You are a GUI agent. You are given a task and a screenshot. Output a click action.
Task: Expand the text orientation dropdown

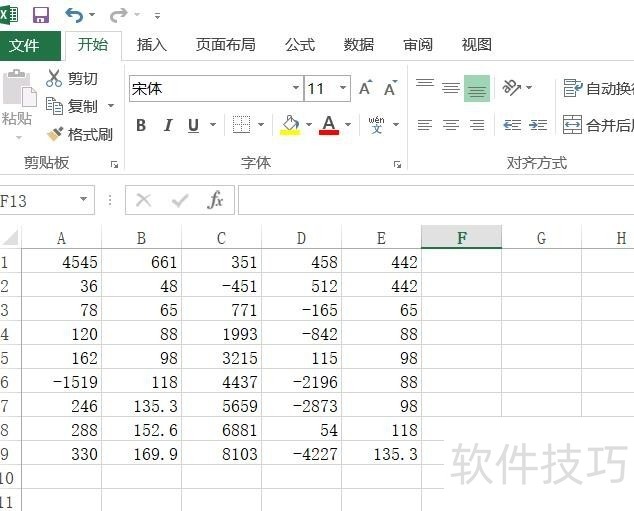click(529, 87)
